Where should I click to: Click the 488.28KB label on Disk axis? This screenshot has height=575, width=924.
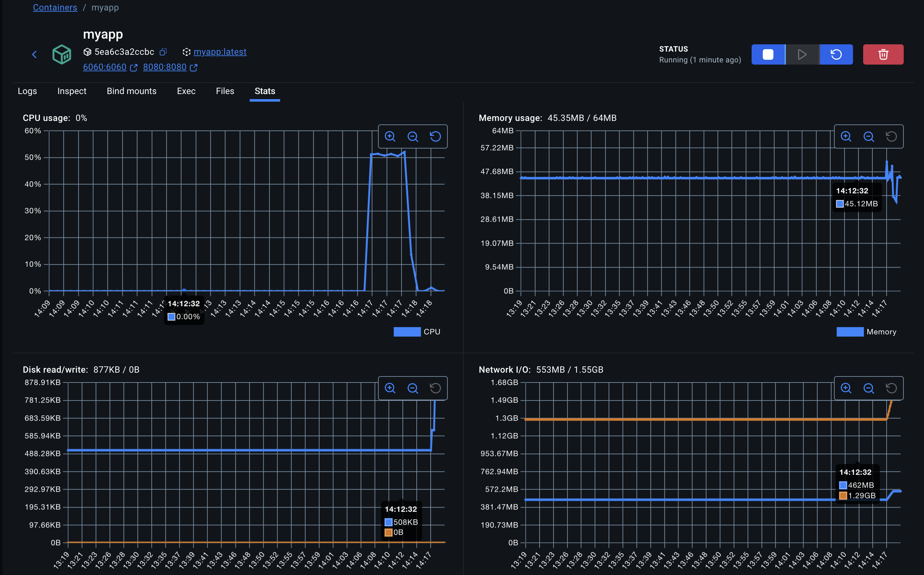coord(43,454)
